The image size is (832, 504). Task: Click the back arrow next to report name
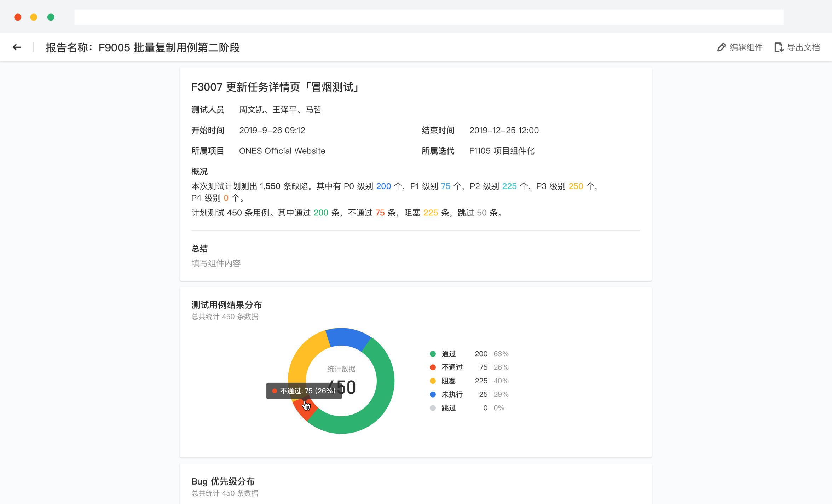tap(17, 47)
